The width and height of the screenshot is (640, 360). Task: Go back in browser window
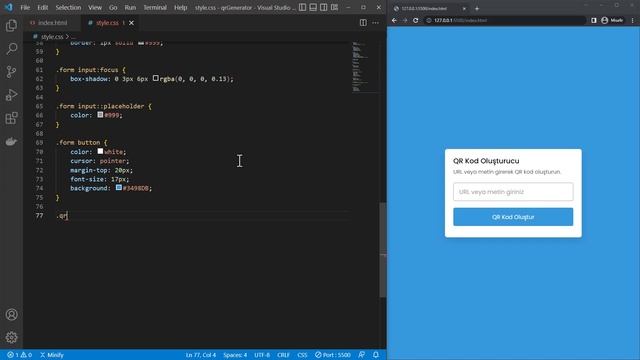tap(394, 20)
